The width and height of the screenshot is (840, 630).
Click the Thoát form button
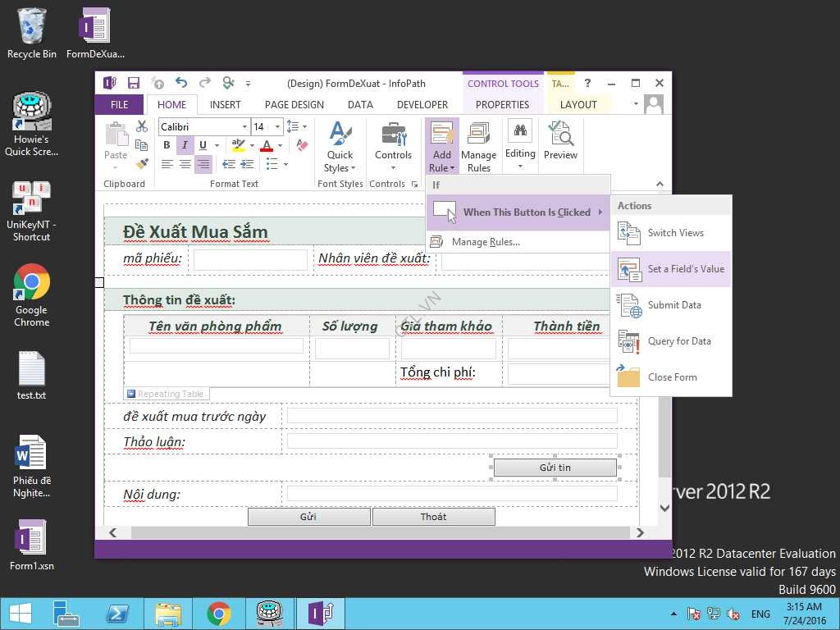coord(433,517)
